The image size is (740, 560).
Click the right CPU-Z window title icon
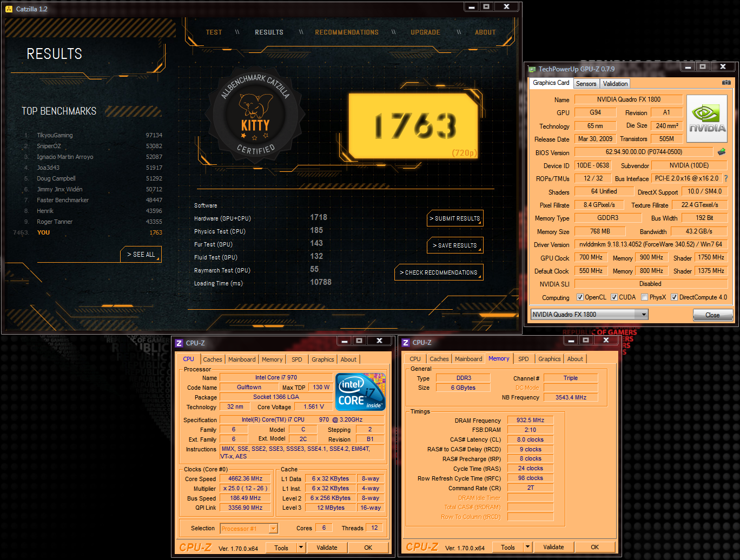[406, 342]
